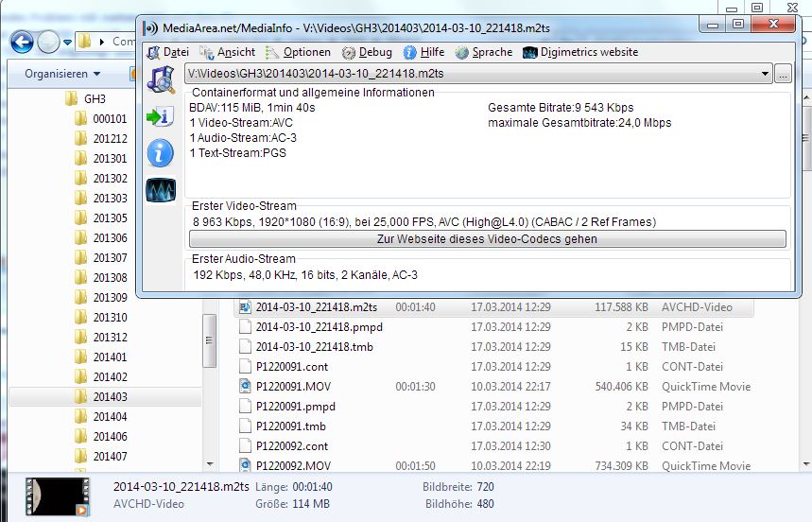Click the export info icon with green arrow
This screenshot has width=812, height=522.
(x=161, y=116)
